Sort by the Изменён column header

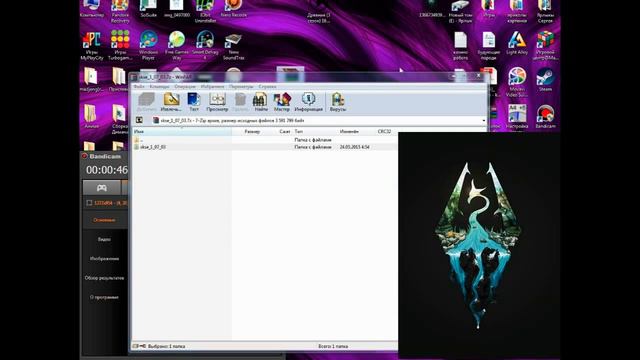(349, 131)
